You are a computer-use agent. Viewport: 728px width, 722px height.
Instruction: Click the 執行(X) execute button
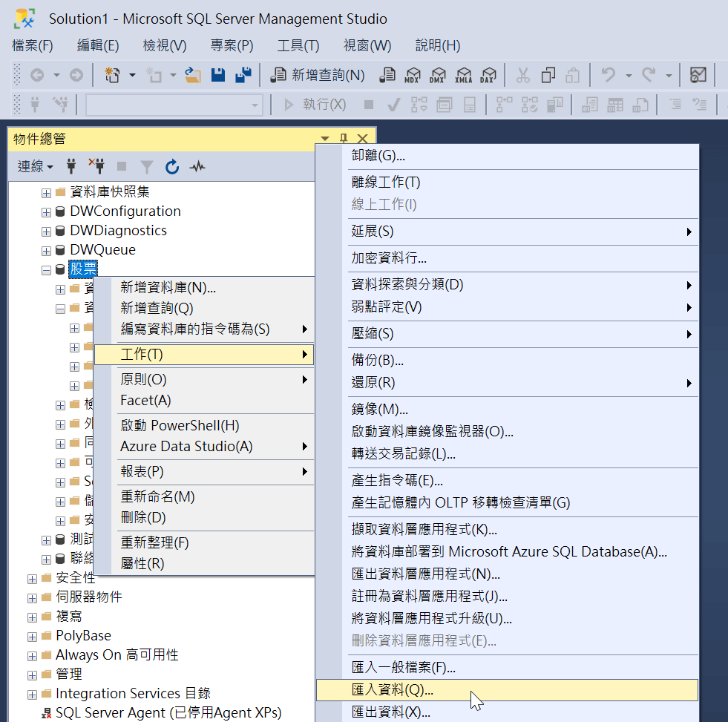[315, 105]
